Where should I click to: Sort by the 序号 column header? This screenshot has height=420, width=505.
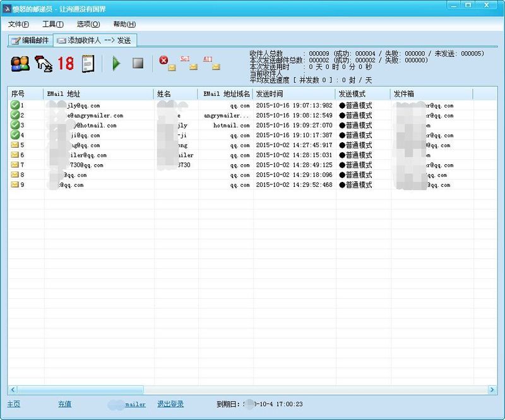point(25,94)
